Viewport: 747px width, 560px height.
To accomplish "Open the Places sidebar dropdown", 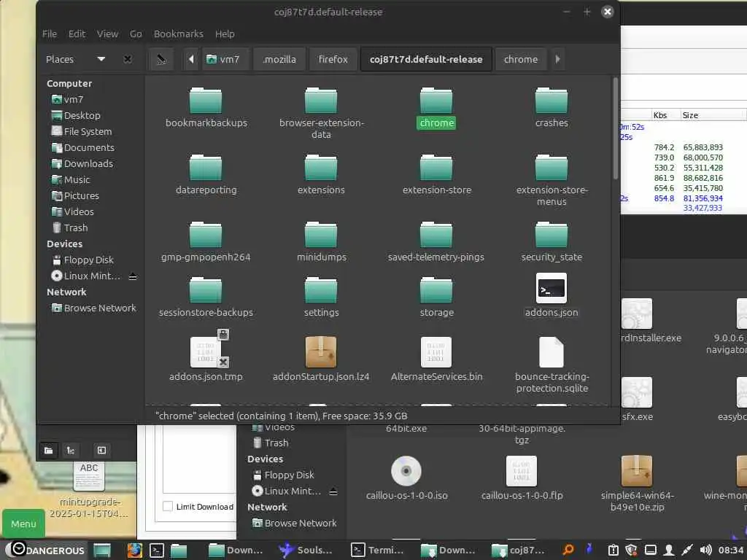I will coord(101,59).
